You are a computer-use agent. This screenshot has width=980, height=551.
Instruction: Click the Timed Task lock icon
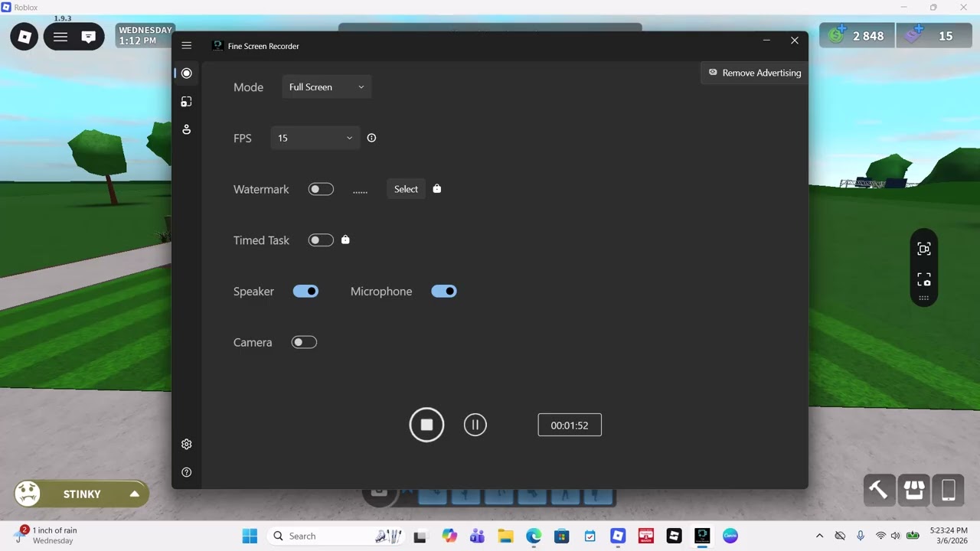345,240
